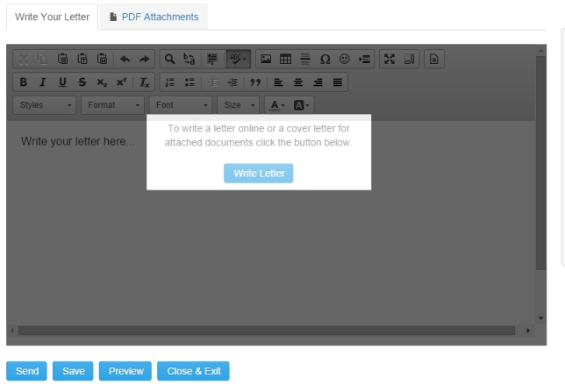Switch to Write Your Letter tab

point(53,17)
